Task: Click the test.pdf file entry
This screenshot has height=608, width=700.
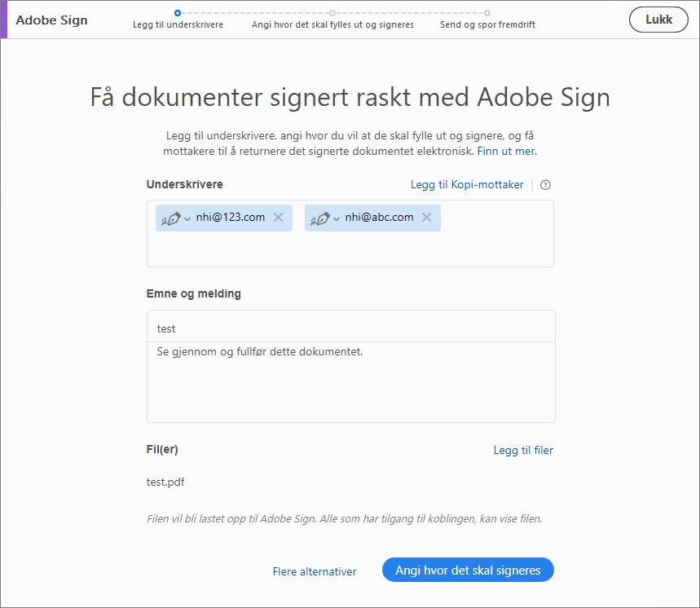Action: [165, 482]
